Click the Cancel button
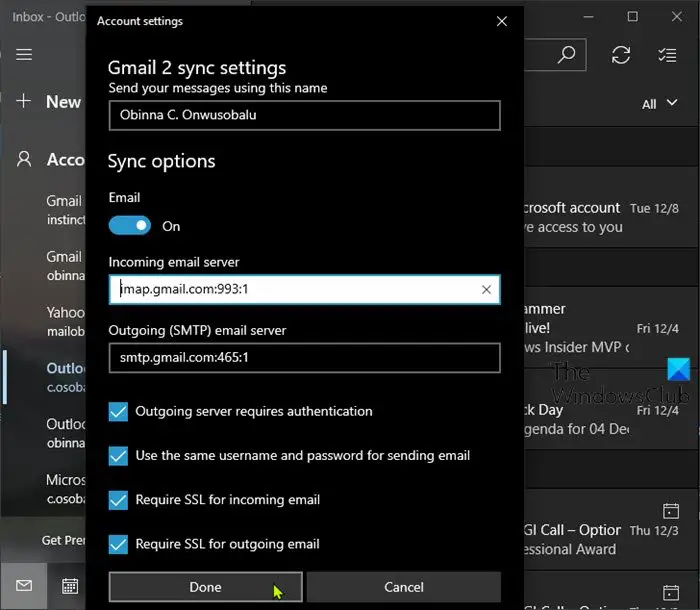This screenshot has width=700, height=610. pyautogui.click(x=404, y=587)
